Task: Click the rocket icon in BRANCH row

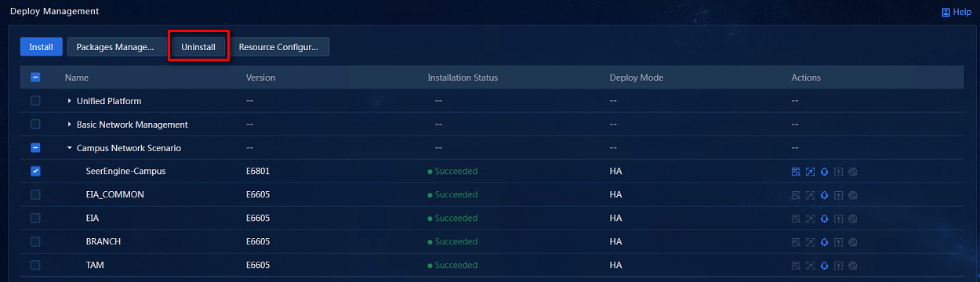Action: tap(824, 242)
